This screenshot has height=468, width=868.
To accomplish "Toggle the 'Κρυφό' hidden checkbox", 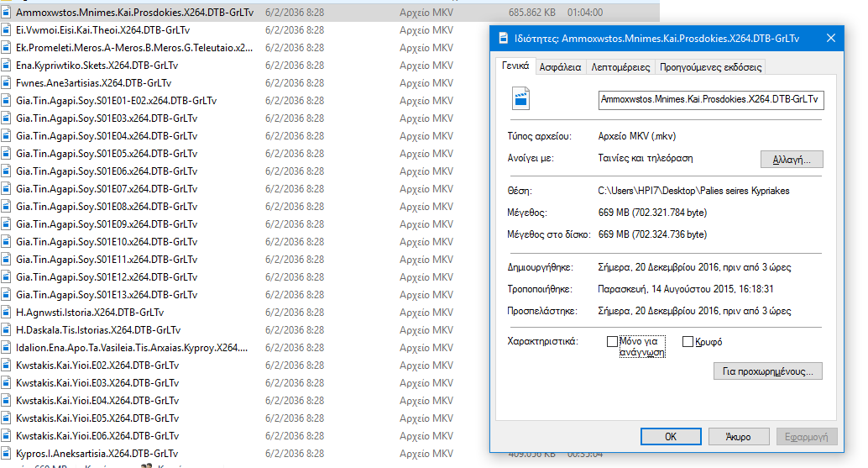I will coord(688,342).
